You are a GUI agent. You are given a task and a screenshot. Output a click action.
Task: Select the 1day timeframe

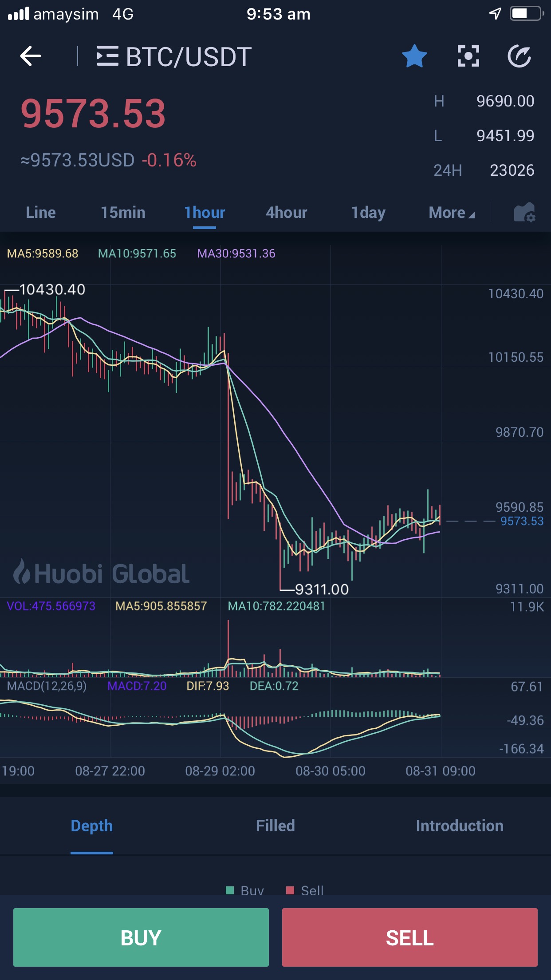(368, 213)
